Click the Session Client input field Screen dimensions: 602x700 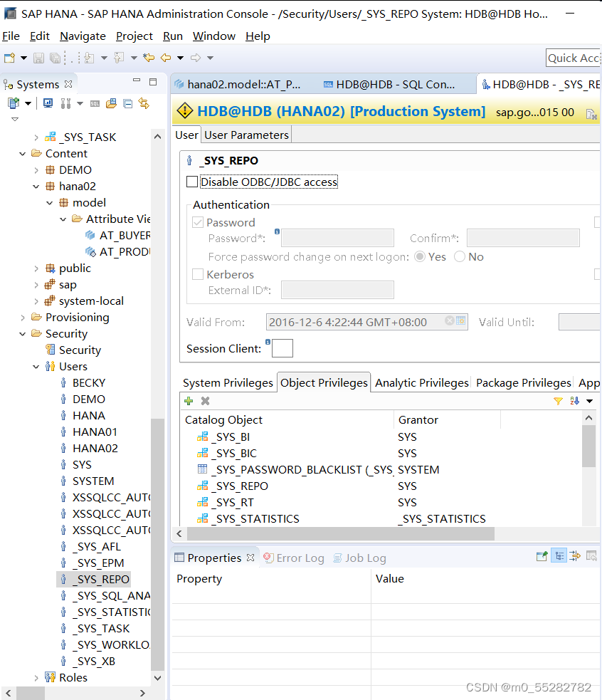click(282, 348)
